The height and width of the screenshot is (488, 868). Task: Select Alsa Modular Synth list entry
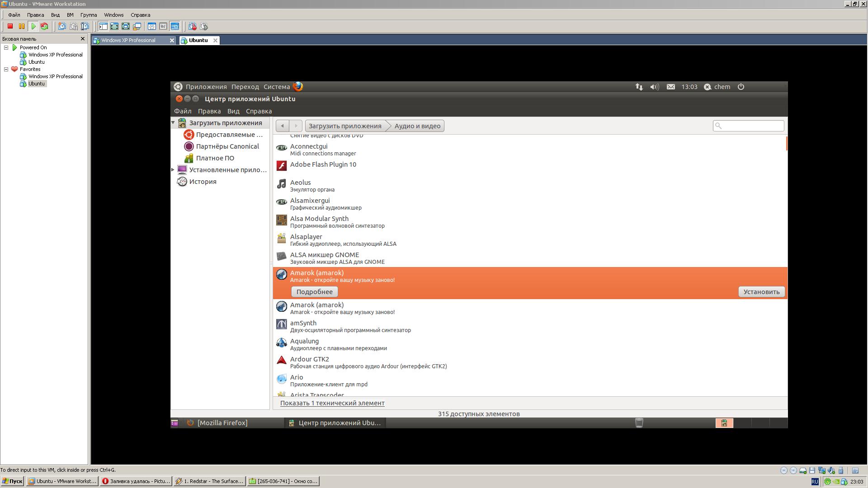point(530,222)
